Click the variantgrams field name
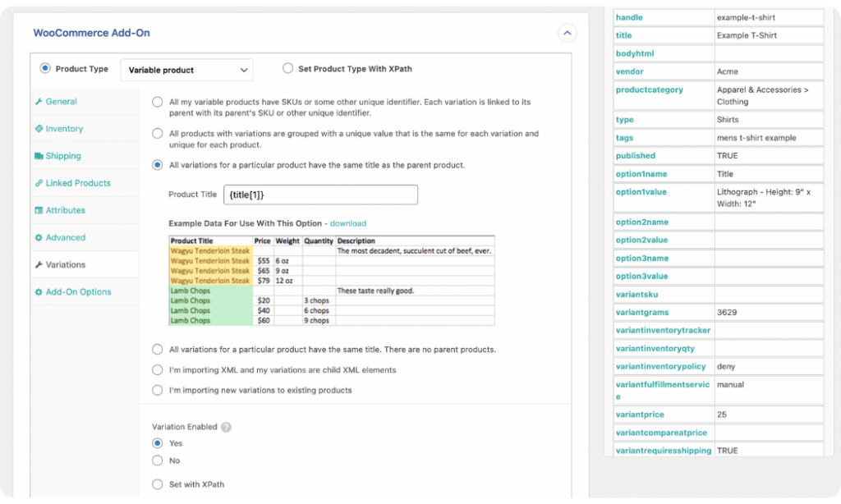841x504 pixels. [x=642, y=312]
